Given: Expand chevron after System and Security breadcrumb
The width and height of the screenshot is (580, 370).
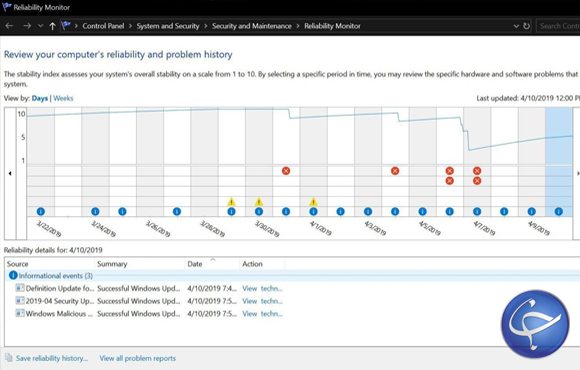Looking at the screenshot, I should pyautogui.click(x=205, y=26).
